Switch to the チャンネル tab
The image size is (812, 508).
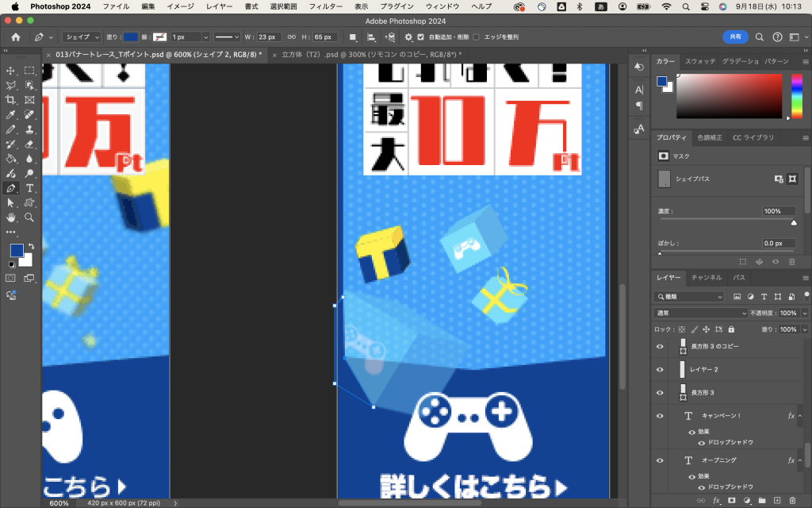706,278
